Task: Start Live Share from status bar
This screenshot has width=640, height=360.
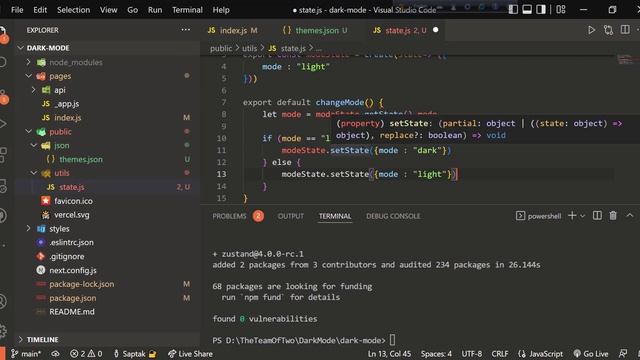Action: (x=190, y=353)
